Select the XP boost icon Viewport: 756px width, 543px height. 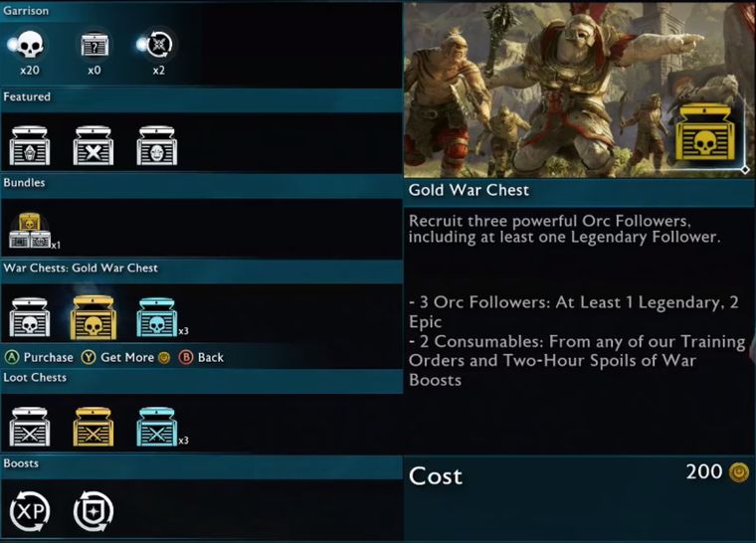click(x=30, y=511)
